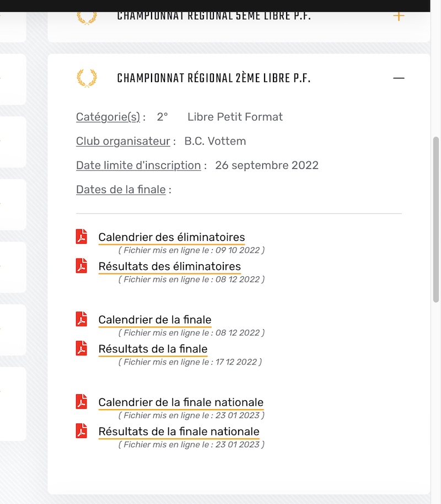The height and width of the screenshot is (504, 441).
Task: Click the Club organisateur label
Action: [123, 141]
